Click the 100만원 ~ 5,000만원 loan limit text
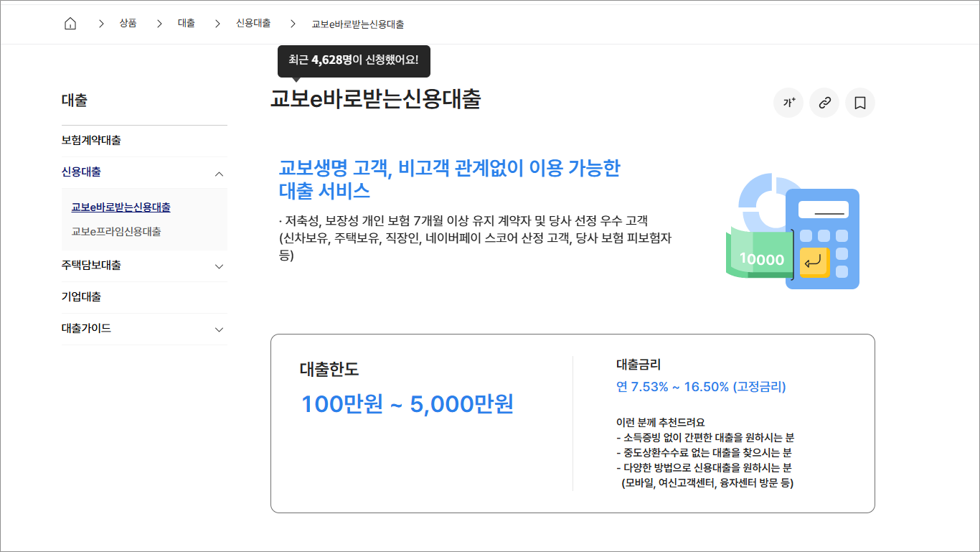The image size is (980, 552). pos(407,403)
